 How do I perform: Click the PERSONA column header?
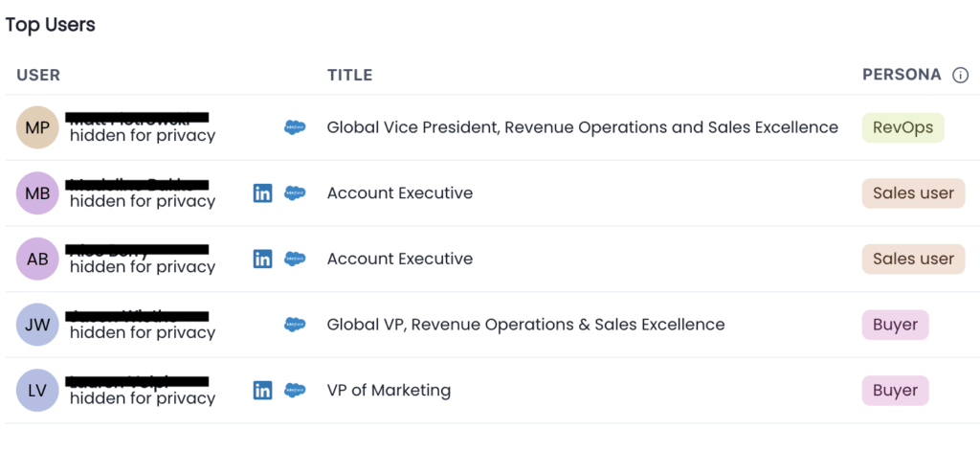902,75
